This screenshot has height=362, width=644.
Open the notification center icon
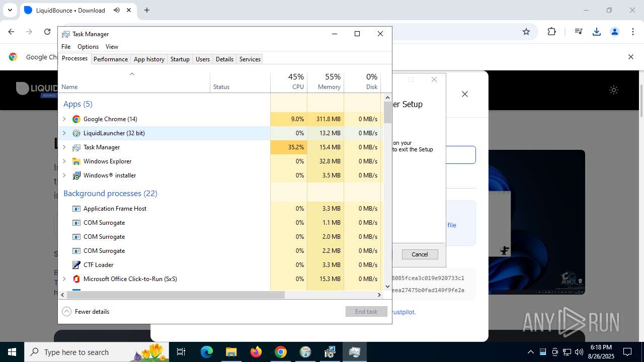(x=627, y=352)
